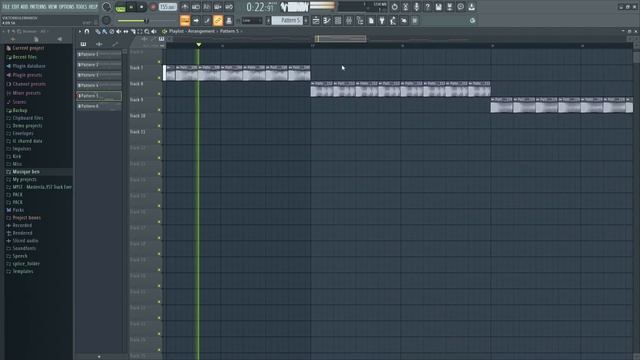Open the playlist options menu arrow

(x=80, y=31)
